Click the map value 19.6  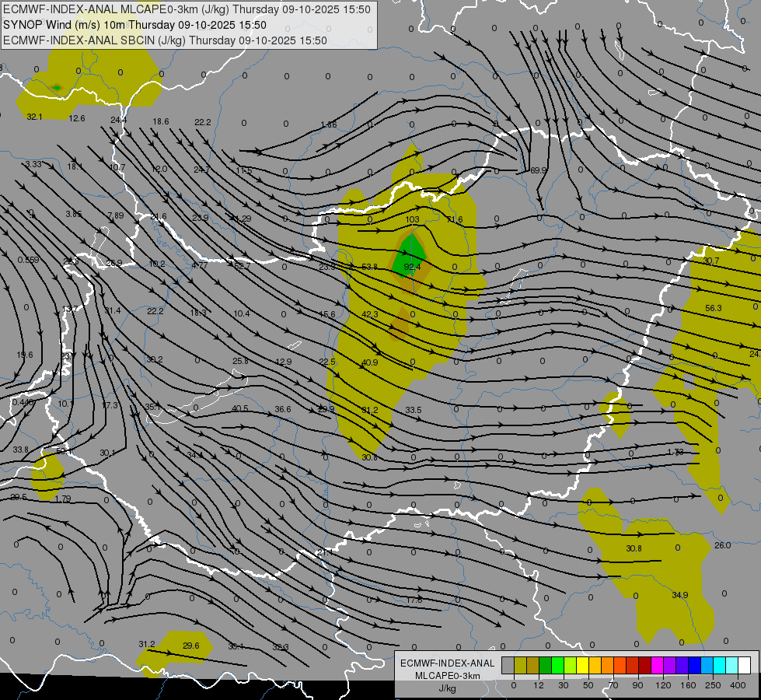coord(25,355)
